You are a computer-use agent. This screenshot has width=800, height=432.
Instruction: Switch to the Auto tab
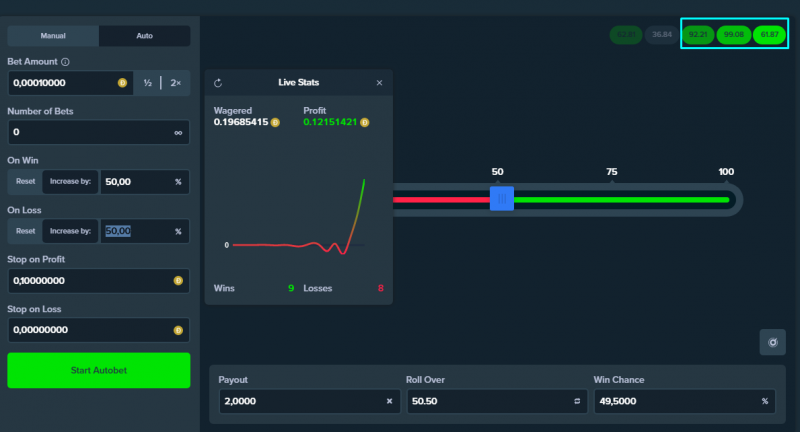[x=144, y=36]
